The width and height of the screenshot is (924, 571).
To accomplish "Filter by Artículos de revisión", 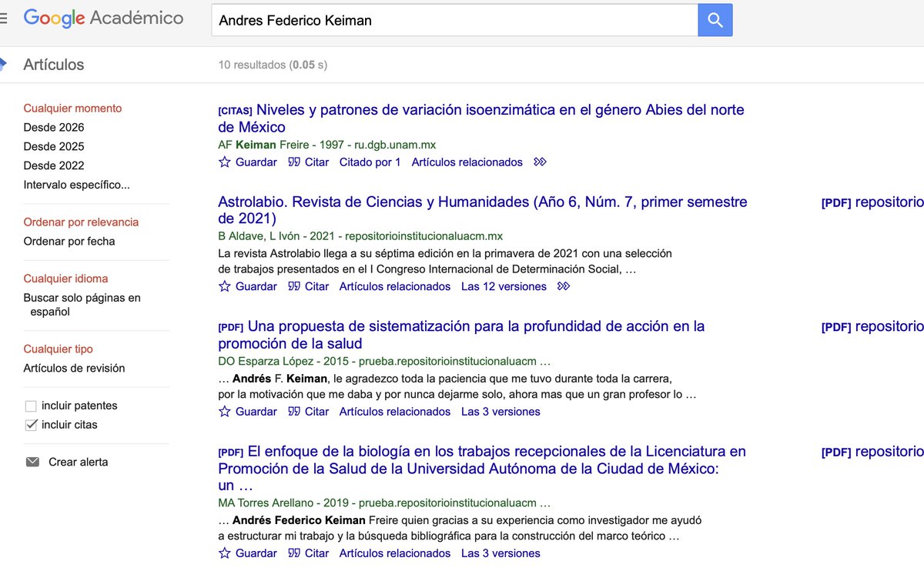I will 74,368.
